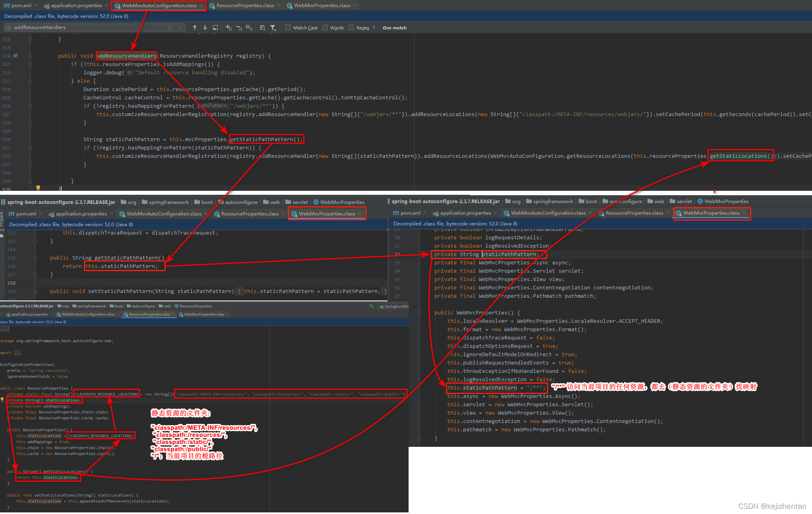
Task: Unselect occurrence icon in the search bar
Action: click(239, 27)
